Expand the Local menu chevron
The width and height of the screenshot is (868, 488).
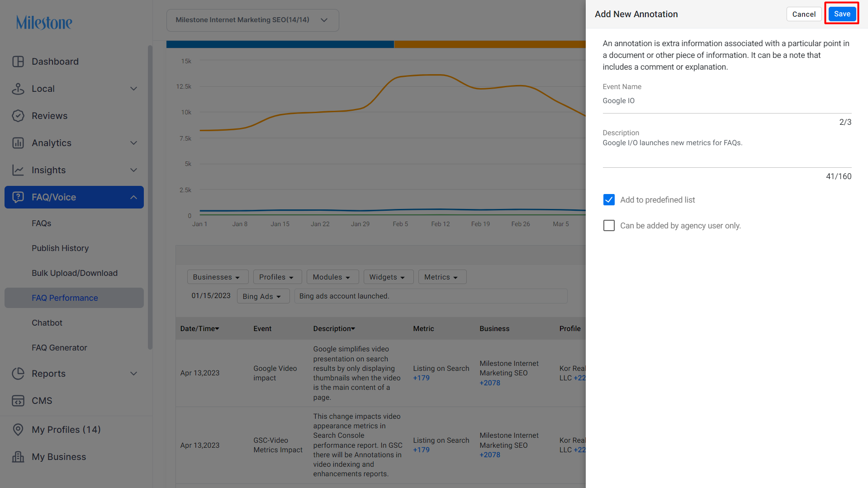pyautogui.click(x=133, y=89)
